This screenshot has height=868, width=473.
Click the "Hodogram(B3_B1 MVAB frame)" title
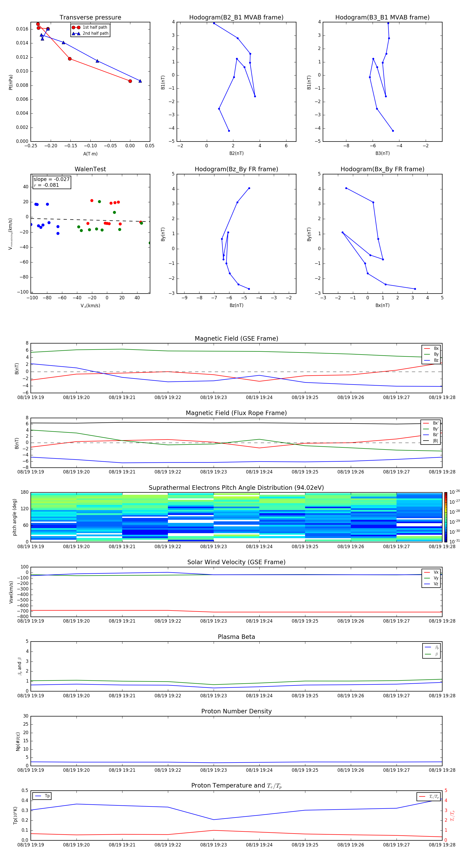point(382,17)
